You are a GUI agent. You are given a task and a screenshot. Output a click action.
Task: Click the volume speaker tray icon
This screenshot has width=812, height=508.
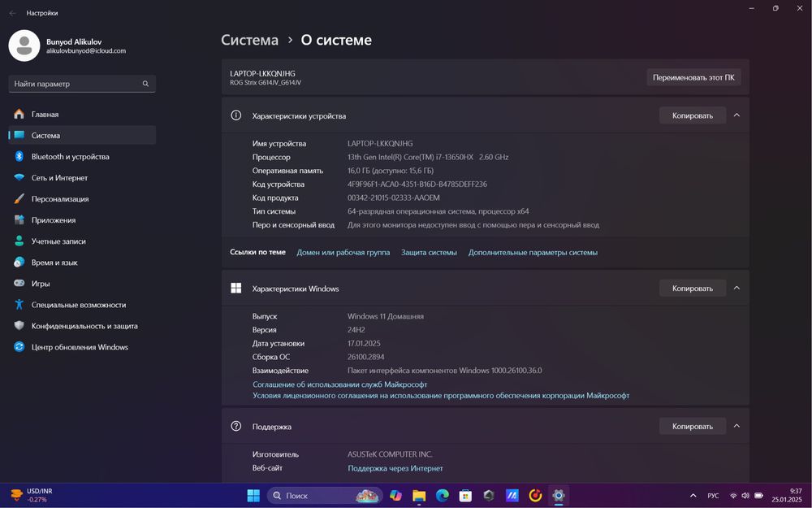(x=745, y=496)
